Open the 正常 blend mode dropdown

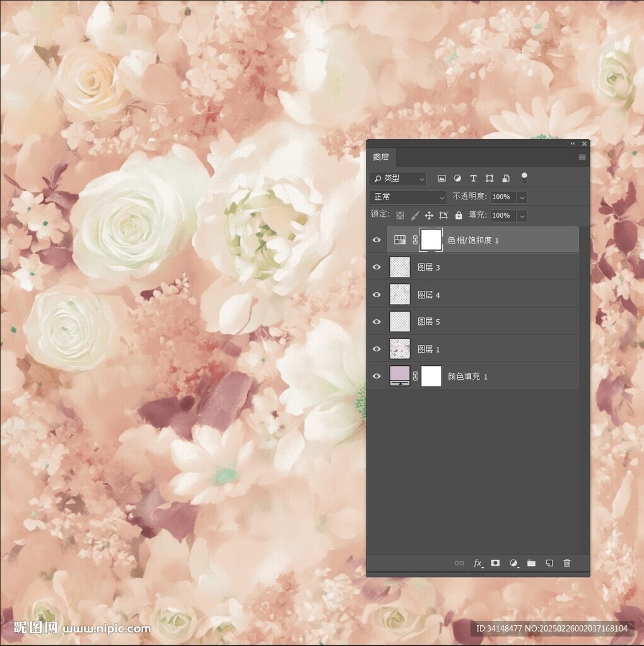tap(408, 197)
